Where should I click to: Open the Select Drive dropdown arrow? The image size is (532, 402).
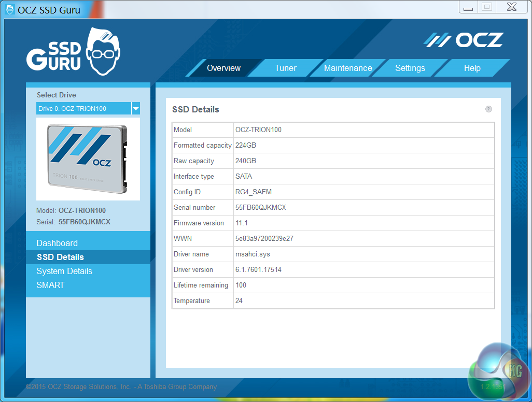[x=136, y=109]
